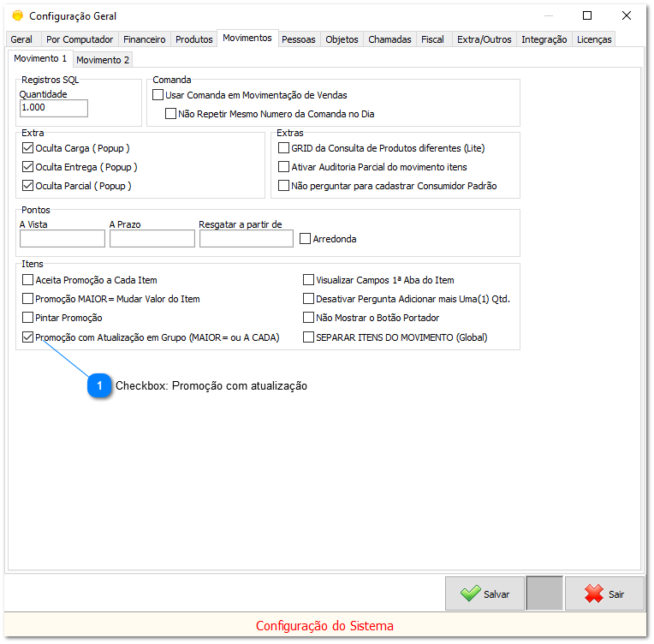
Task: Check Promoção MAIOR= Mudar Valor do Item
Action: coord(27,298)
